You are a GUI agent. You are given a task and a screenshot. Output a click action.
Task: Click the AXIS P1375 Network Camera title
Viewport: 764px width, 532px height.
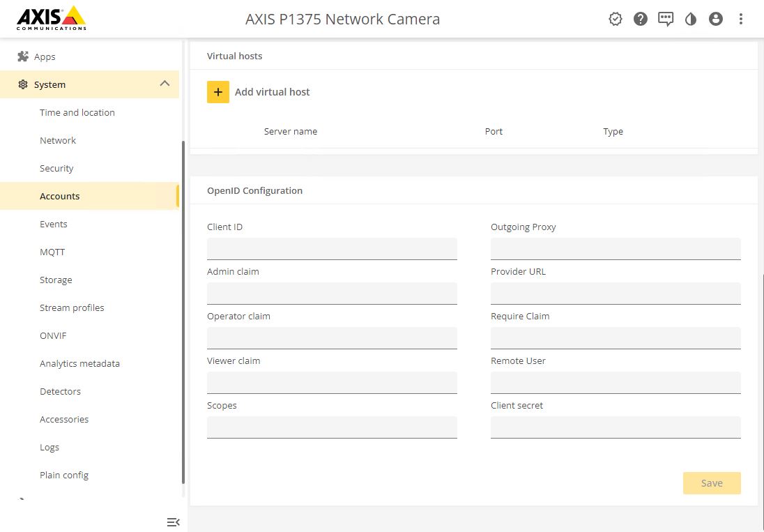click(342, 19)
